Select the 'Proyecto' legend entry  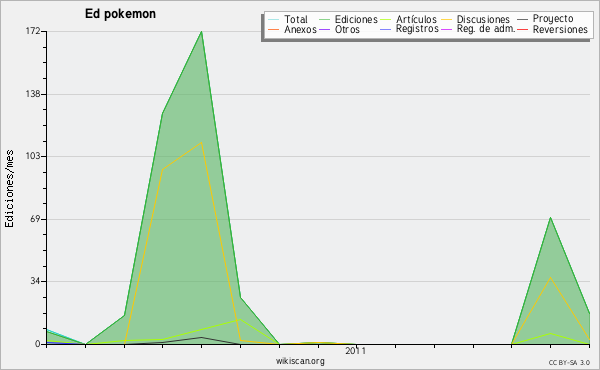coord(553,19)
